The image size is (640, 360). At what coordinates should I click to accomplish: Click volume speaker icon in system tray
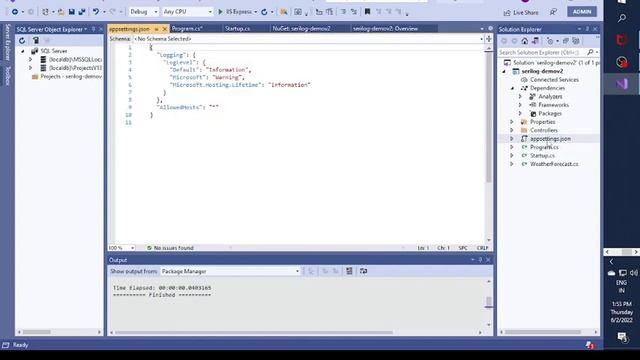pos(633,273)
